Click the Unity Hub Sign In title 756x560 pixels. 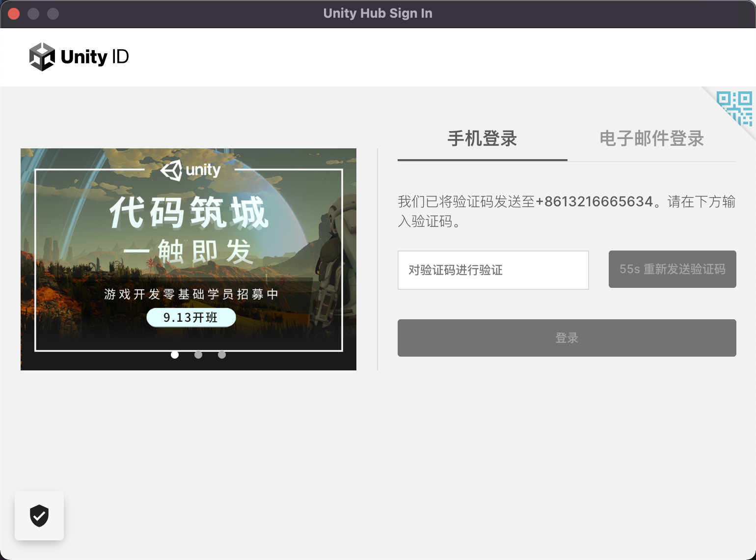click(378, 13)
